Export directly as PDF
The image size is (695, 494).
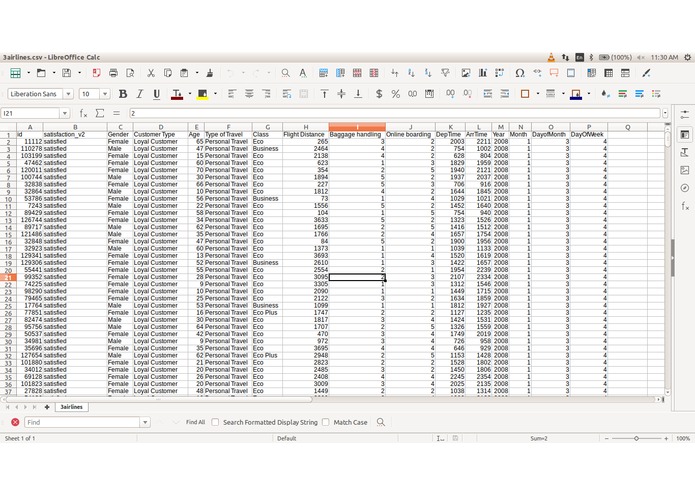(96, 73)
